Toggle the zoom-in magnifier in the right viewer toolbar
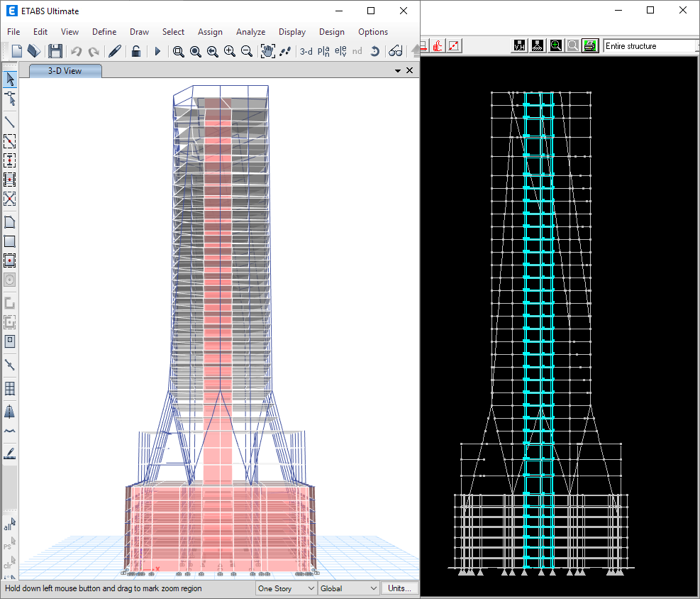Viewport: 700px width, 599px height. tap(556, 45)
